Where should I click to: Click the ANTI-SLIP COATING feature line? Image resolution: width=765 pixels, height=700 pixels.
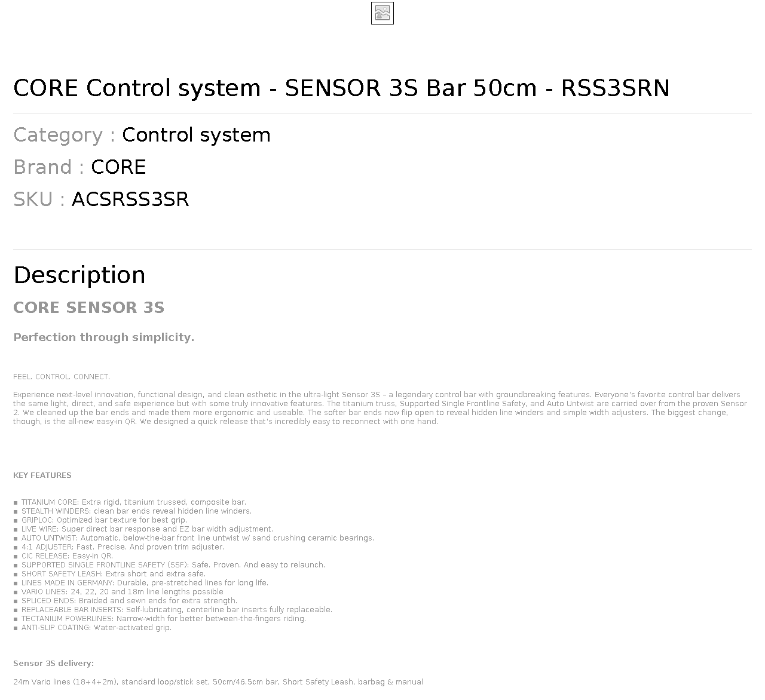92,628
